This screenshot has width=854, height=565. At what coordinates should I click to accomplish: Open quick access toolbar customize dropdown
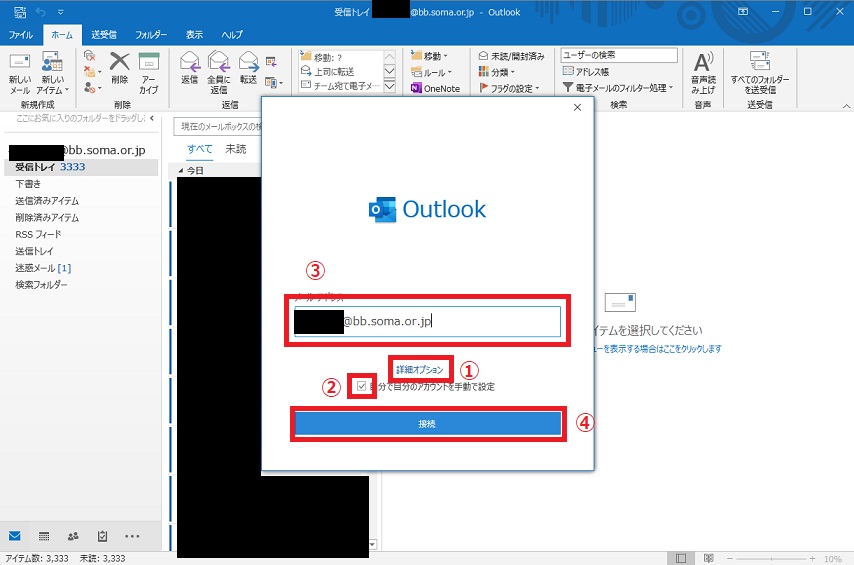point(60,12)
